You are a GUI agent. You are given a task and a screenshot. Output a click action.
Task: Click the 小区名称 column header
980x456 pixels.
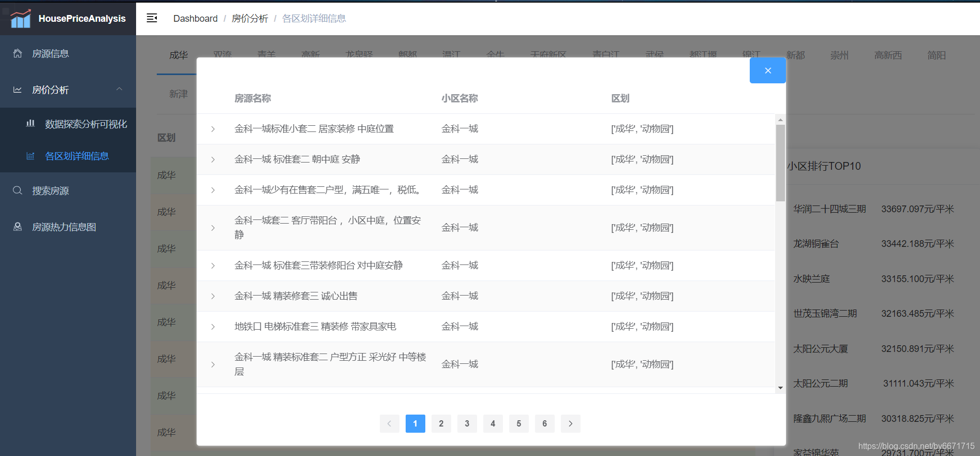point(459,98)
